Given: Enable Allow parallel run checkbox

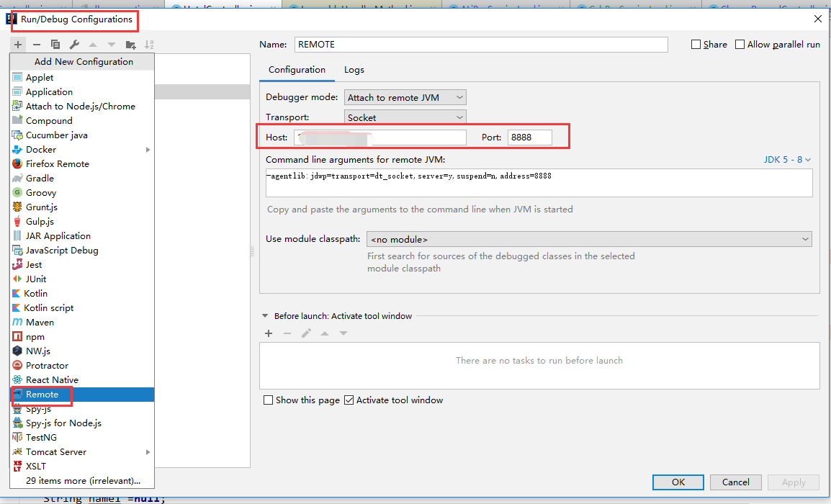Looking at the screenshot, I should (740, 45).
